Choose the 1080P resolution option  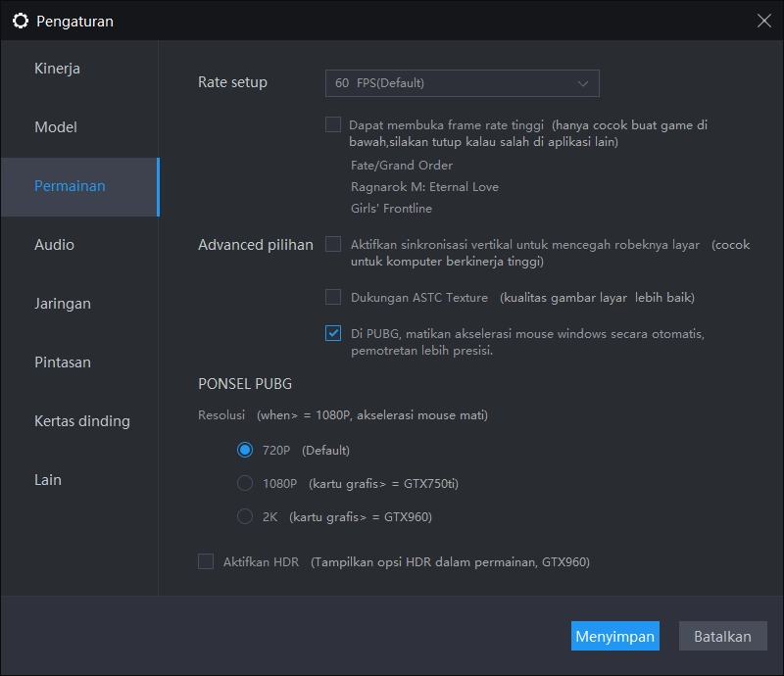click(x=244, y=484)
